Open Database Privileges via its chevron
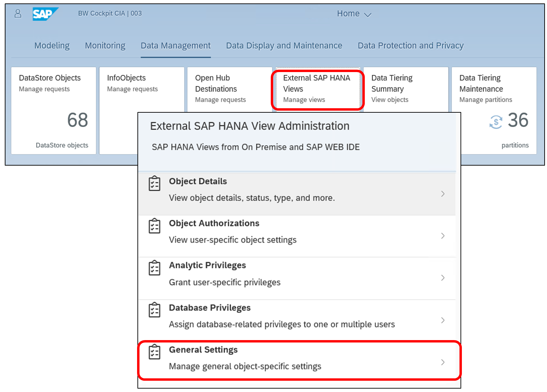Image resolution: width=547 pixels, height=392 pixels. pyautogui.click(x=443, y=320)
